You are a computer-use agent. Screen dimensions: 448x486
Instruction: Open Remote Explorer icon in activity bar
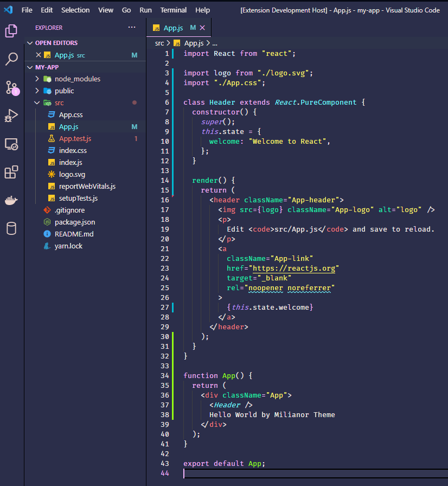(11, 144)
